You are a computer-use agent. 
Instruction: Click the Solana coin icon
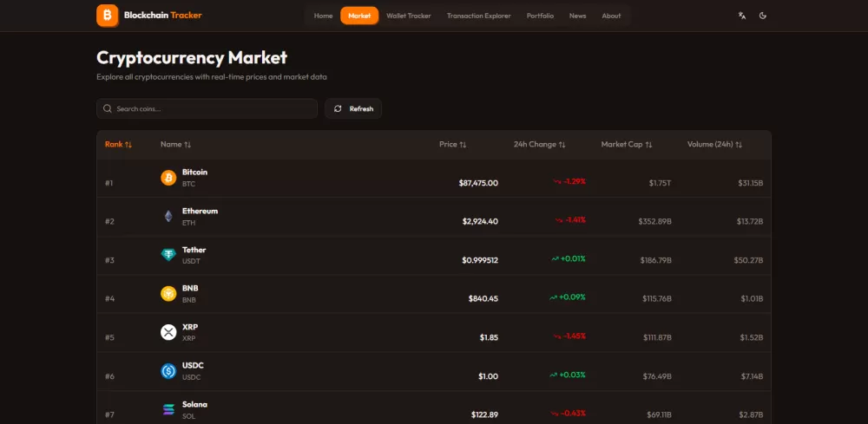[x=168, y=409]
